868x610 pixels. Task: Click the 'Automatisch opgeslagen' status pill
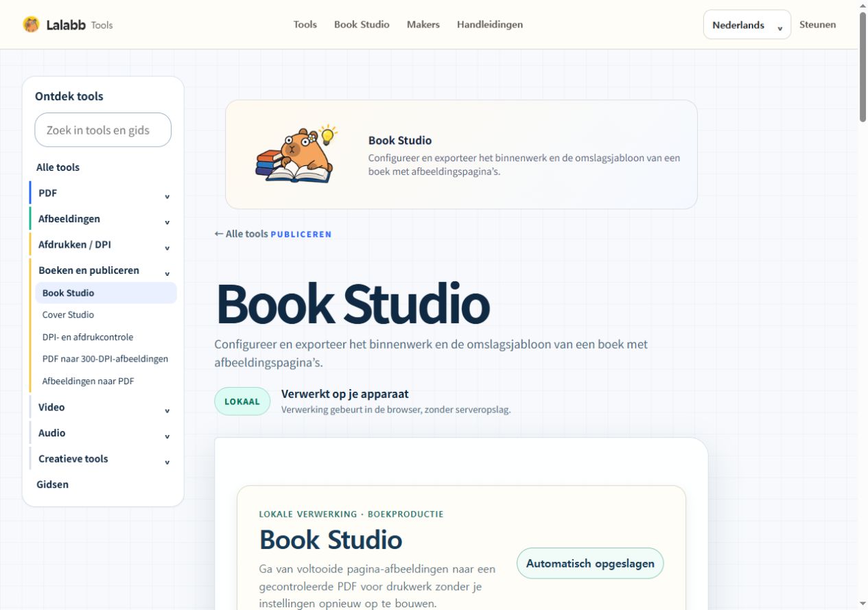pos(590,563)
